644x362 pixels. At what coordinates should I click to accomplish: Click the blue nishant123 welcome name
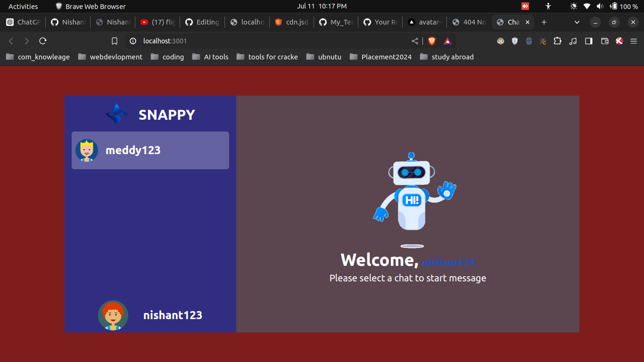[x=449, y=262]
